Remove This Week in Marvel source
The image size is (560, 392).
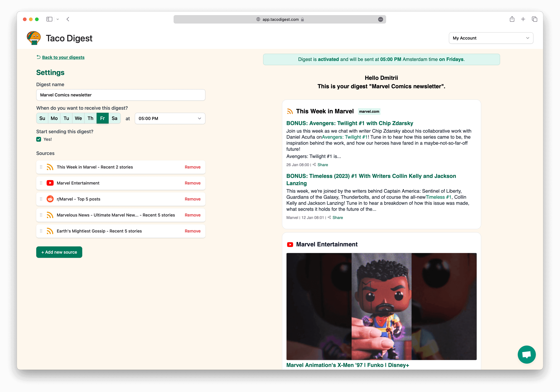(x=192, y=167)
